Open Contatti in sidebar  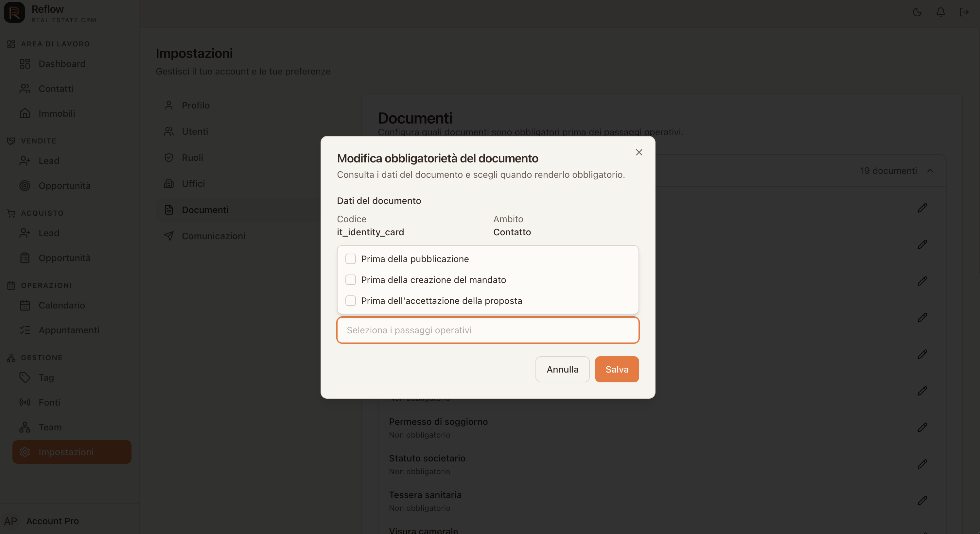pos(72,89)
